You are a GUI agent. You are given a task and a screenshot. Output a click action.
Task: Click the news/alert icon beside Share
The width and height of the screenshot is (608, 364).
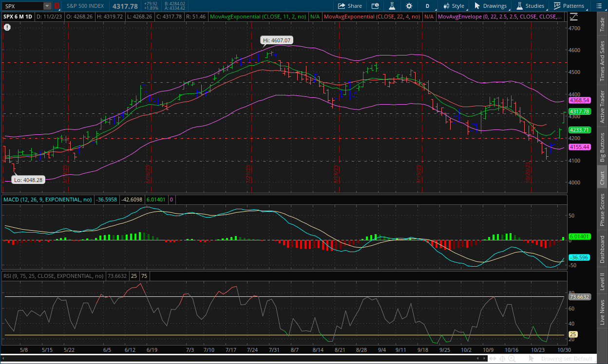tap(375, 6)
